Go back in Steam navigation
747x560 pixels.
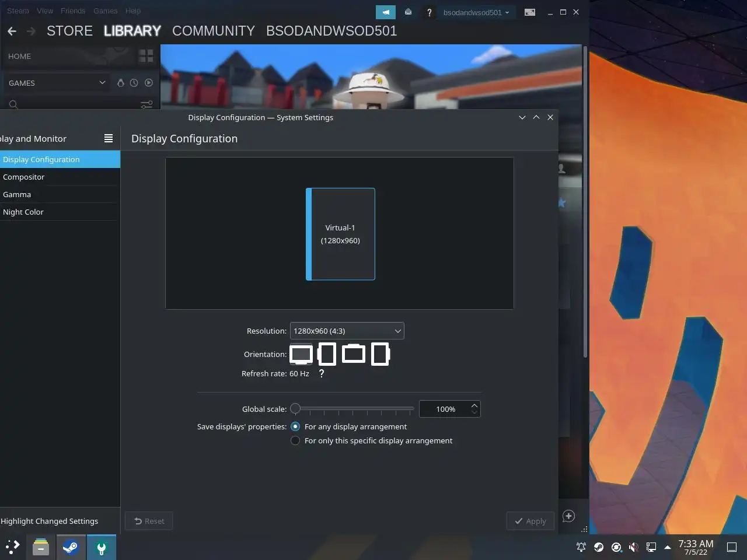click(12, 31)
